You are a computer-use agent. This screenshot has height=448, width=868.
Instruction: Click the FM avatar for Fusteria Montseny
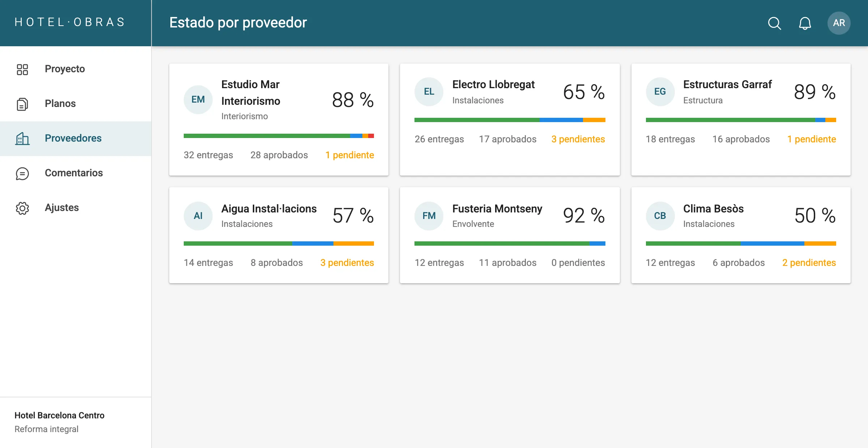429,216
